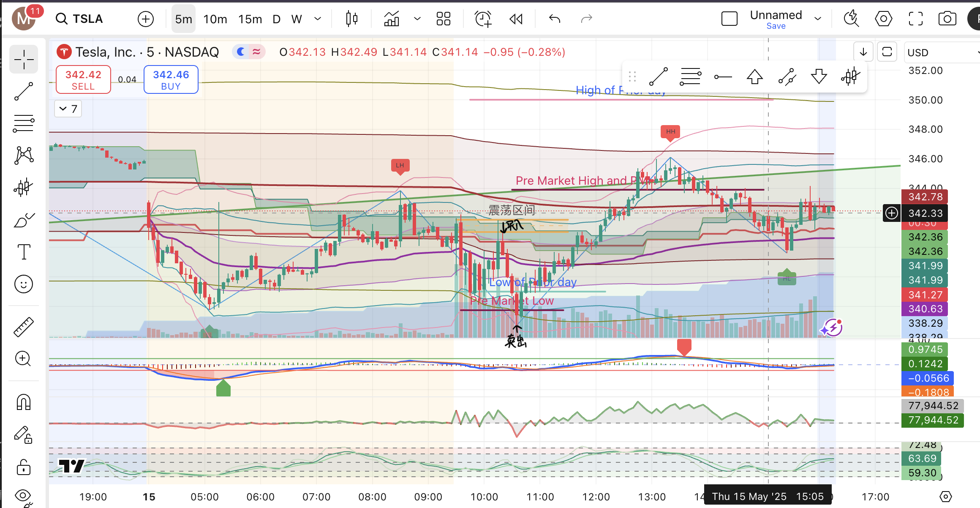Screen dimensions: 980x508
Task: Toggle stay in drawing mode
Action: coord(24,434)
